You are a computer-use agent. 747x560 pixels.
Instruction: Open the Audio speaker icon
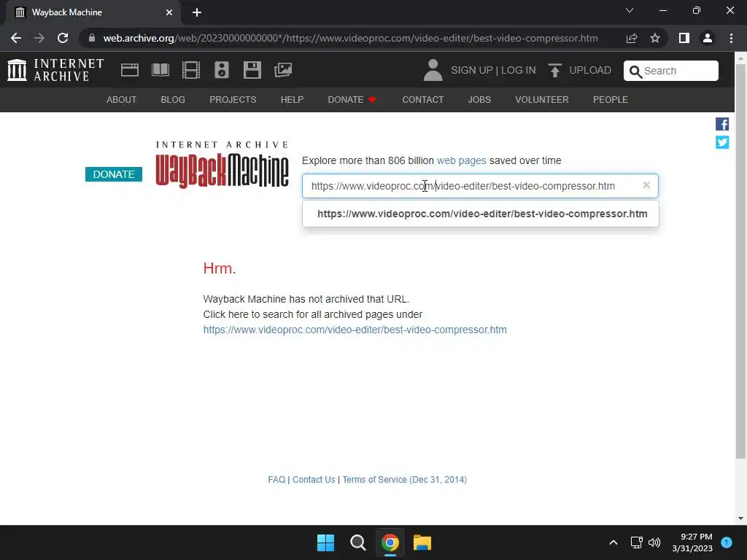point(222,70)
